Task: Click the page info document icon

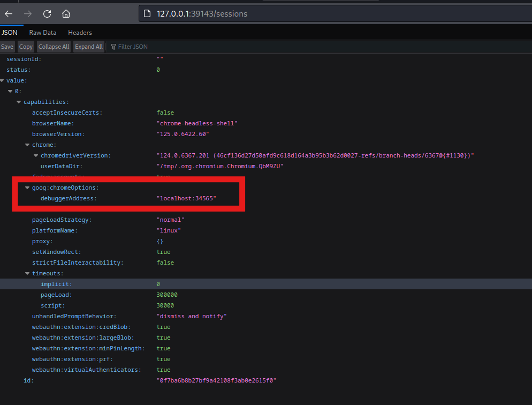Action: coord(147,13)
